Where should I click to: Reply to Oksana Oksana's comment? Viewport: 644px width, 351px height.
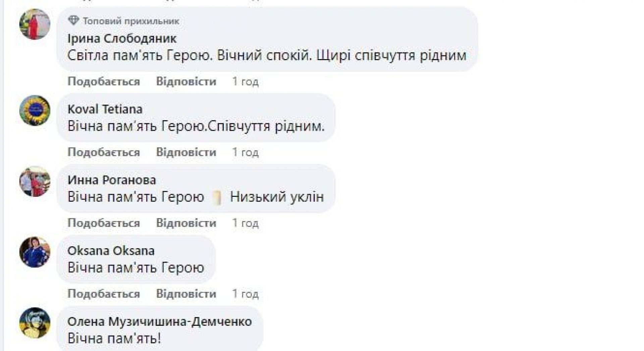coord(186,294)
